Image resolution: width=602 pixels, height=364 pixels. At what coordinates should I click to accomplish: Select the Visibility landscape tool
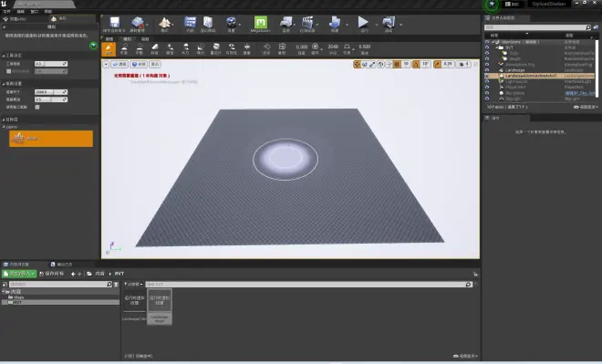pyautogui.click(x=232, y=48)
